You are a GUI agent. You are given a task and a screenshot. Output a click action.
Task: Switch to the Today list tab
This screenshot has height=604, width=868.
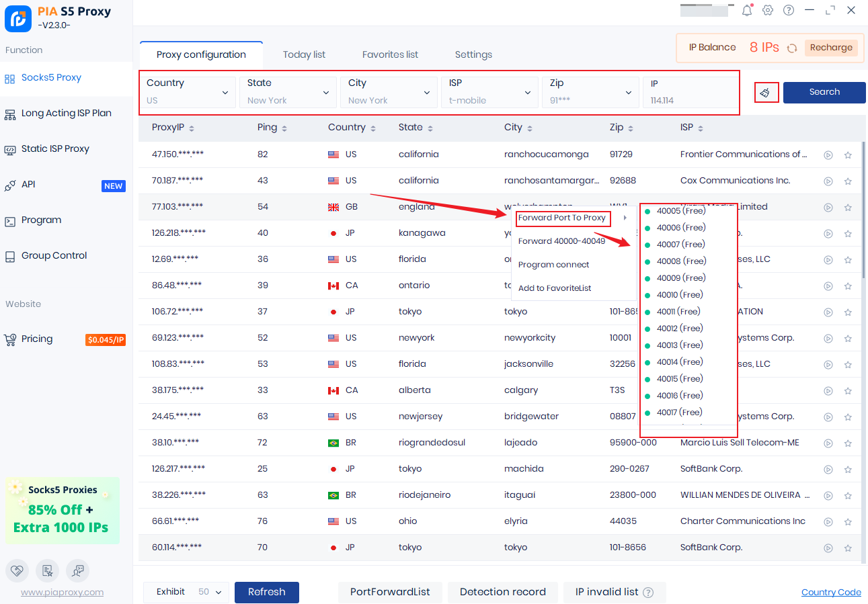[304, 54]
